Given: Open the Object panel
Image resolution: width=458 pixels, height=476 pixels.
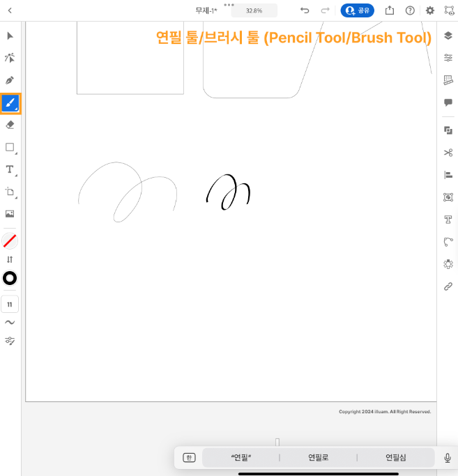Looking at the screenshot, I should click(448, 197).
